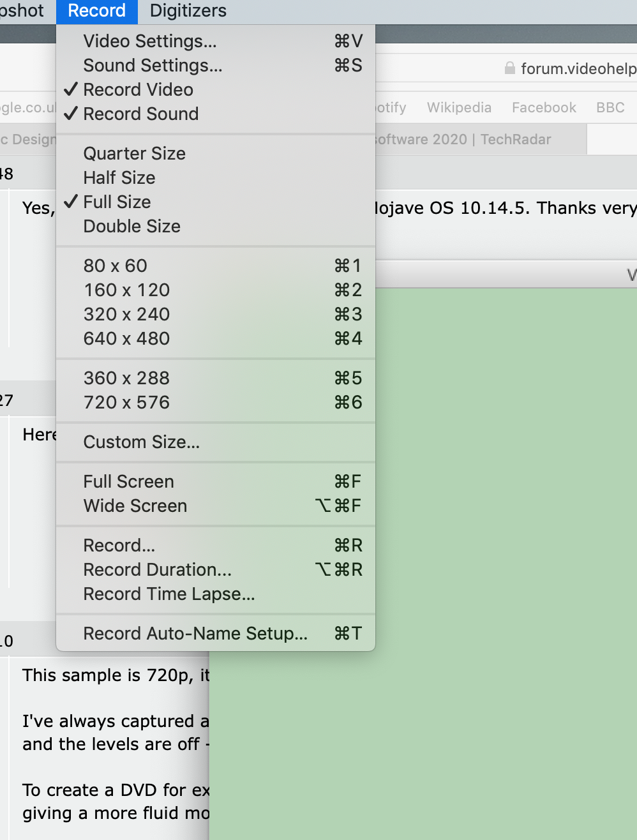Pick Double Size from the menu
The height and width of the screenshot is (840, 637).
pyautogui.click(x=131, y=227)
